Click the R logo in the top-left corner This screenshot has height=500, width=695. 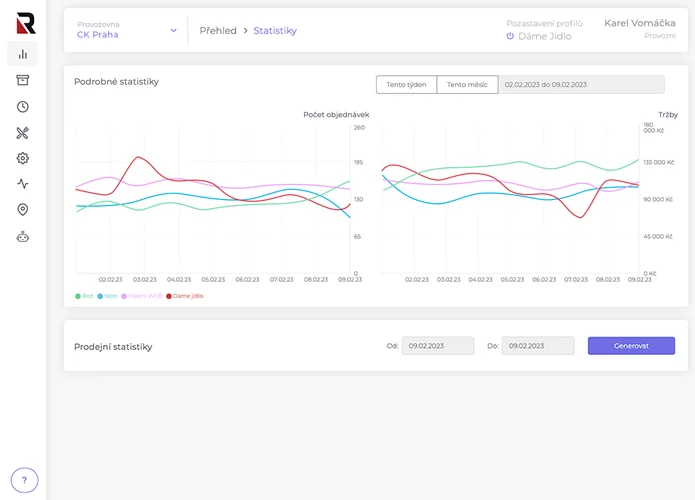[x=25, y=22]
